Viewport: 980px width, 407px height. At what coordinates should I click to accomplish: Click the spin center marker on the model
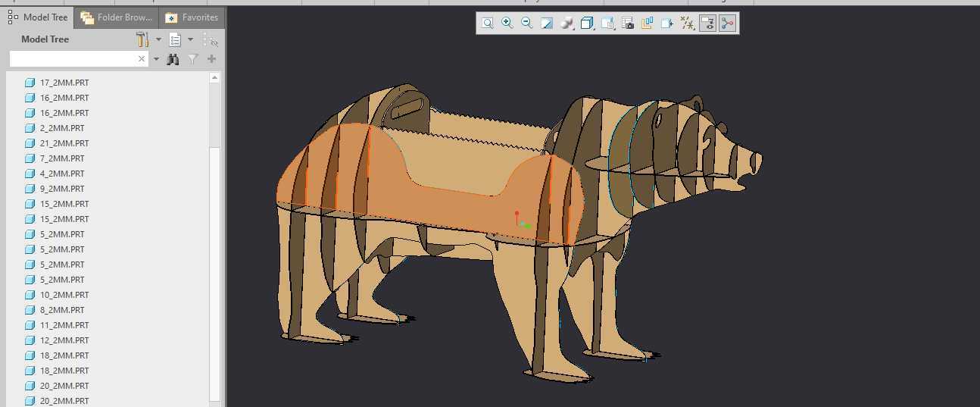522,221
